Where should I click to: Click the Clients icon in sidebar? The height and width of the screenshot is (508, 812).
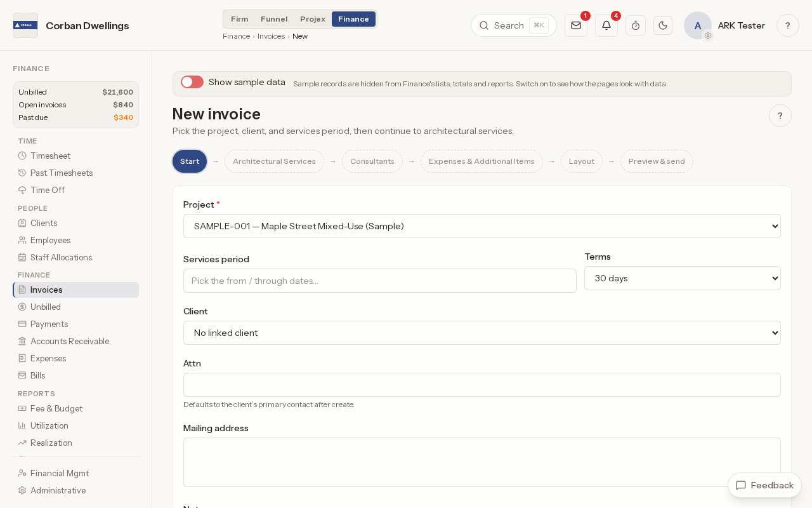pyautogui.click(x=22, y=223)
